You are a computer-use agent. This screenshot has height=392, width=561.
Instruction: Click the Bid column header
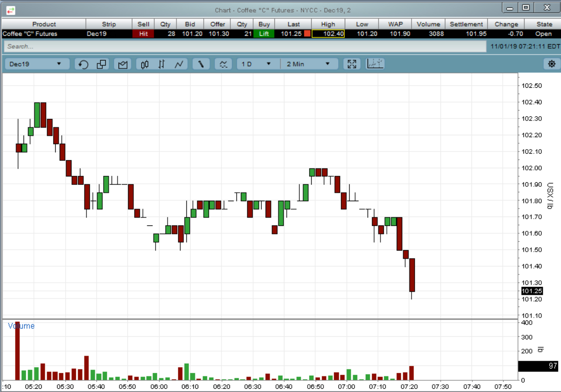click(190, 24)
